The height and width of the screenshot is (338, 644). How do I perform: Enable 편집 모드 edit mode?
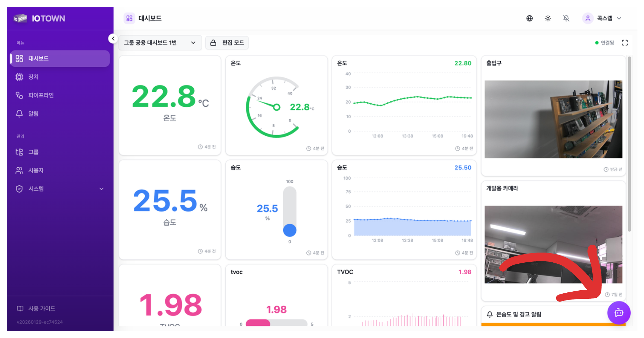pyautogui.click(x=227, y=43)
